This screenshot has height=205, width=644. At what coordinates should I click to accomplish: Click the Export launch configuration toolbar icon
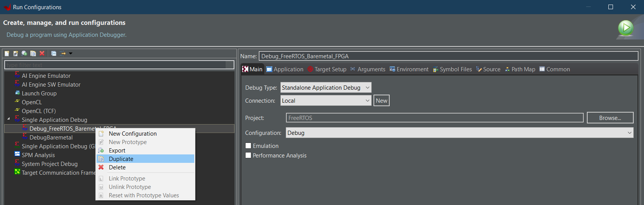coord(25,53)
